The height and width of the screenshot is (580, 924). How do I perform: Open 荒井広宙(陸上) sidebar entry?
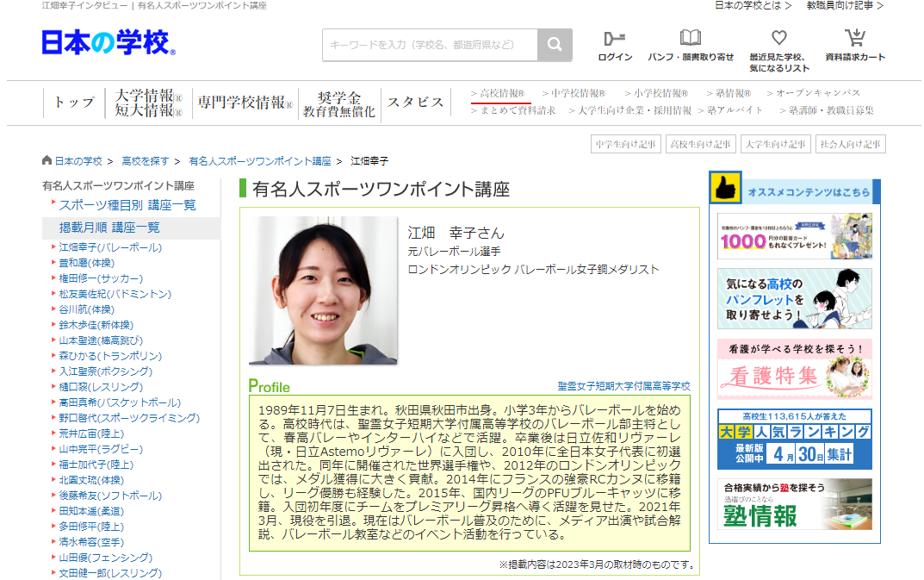(91, 433)
